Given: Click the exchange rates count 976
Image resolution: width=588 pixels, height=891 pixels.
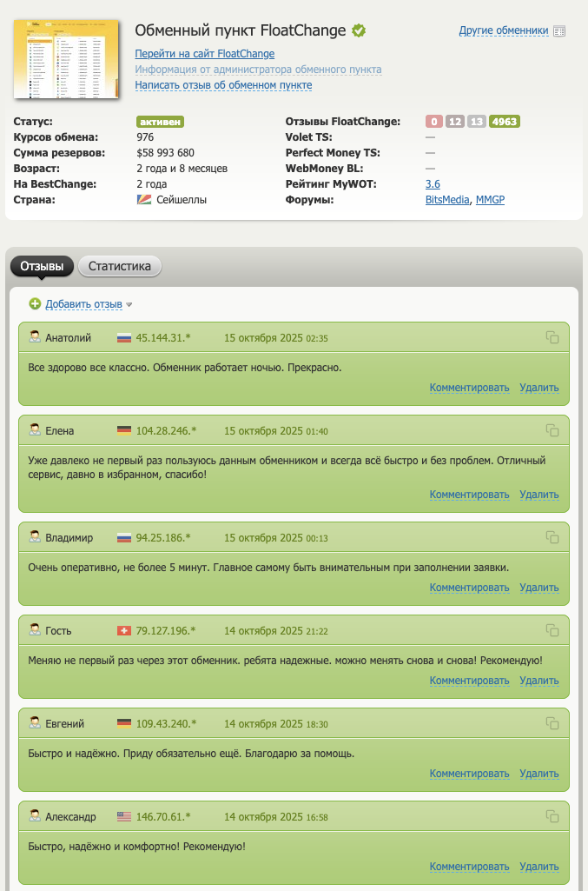Looking at the screenshot, I should click(145, 137).
